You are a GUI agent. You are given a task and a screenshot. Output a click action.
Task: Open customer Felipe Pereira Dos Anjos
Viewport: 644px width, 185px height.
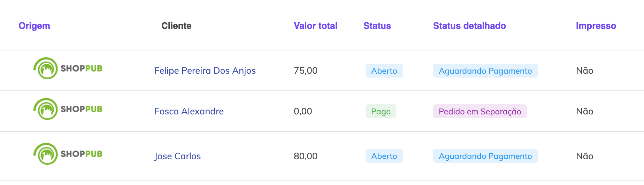(x=205, y=71)
